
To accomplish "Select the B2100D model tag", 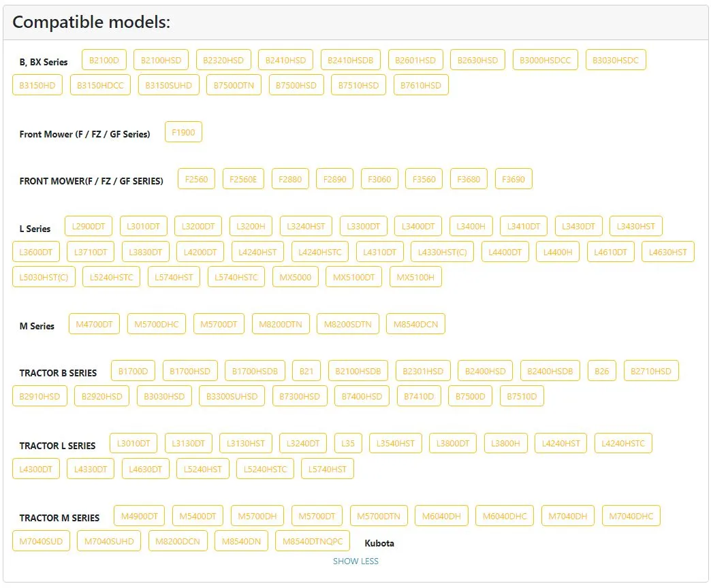I will 104,61.
